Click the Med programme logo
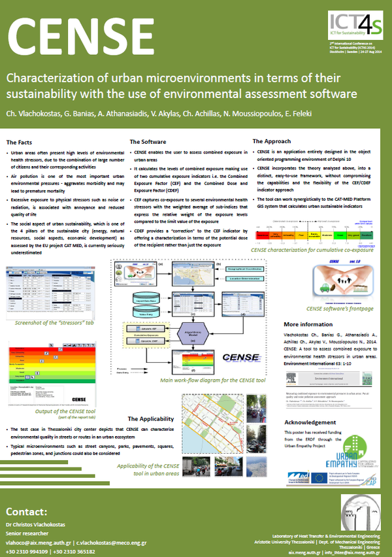 [299, 478]
